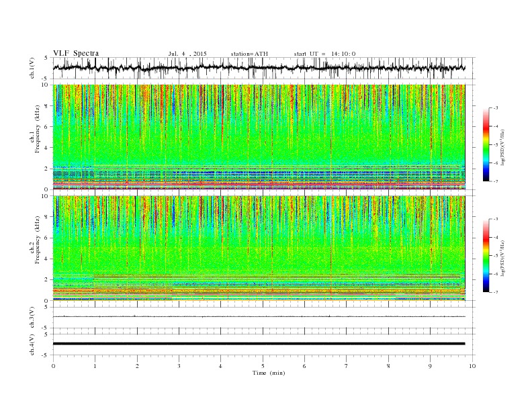This screenshot has height=411, width=532.
Task: Click time axis tick label "9"
Action: tap(430, 366)
